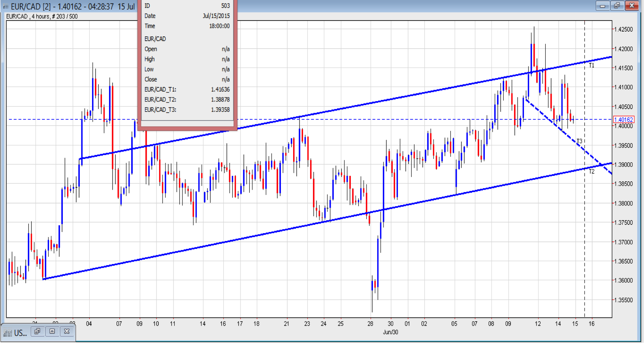The width and height of the screenshot is (644, 343).
Task: Close the minimized US... window
Action: [67, 331]
